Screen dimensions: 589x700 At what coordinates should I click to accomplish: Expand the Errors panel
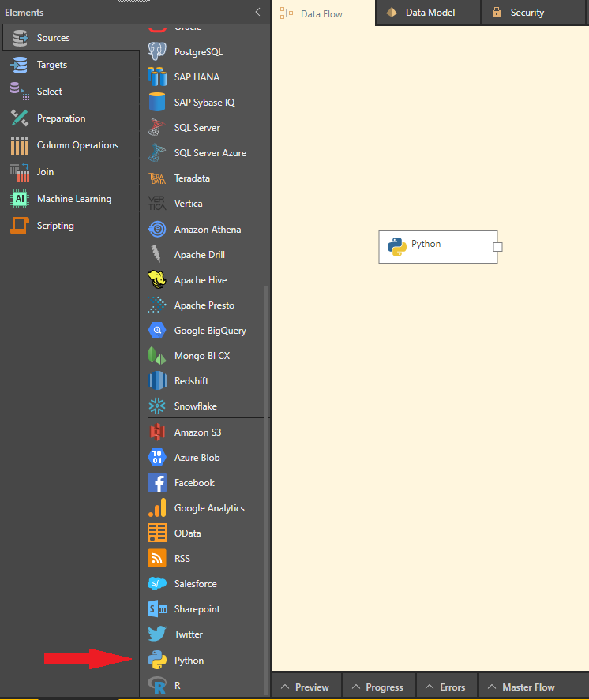pos(447,687)
